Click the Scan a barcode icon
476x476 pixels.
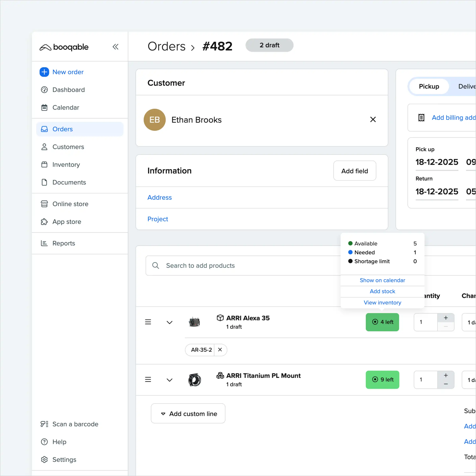tap(44, 424)
